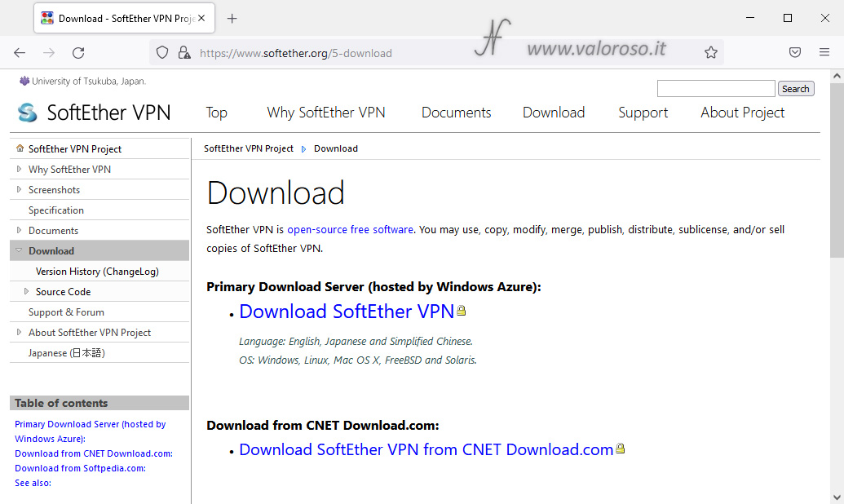Open SoftEther VPN Project sidebar link
Viewport: 844px width, 504px height.
tap(75, 148)
